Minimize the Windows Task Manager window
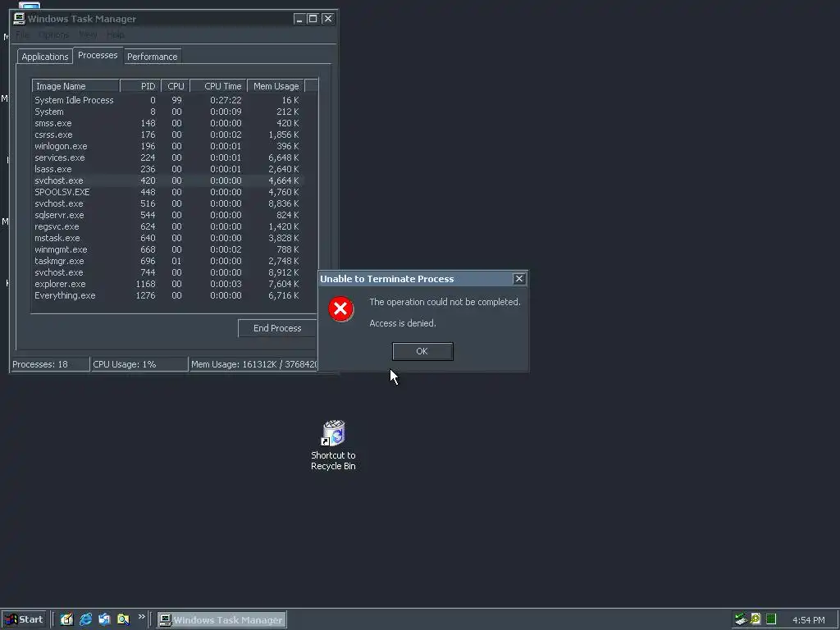 [299, 19]
